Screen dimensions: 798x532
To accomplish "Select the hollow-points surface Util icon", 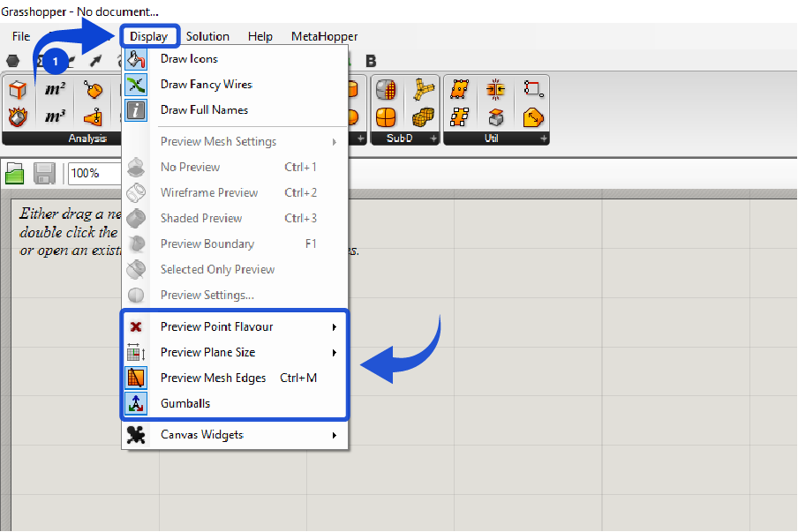I will coord(460,117).
